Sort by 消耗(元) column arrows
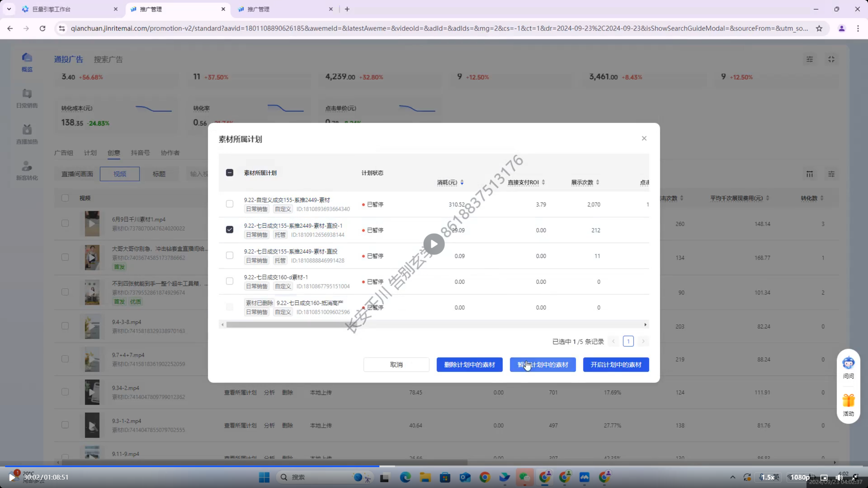Viewport: 868px width, 488px height. pos(462,182)
